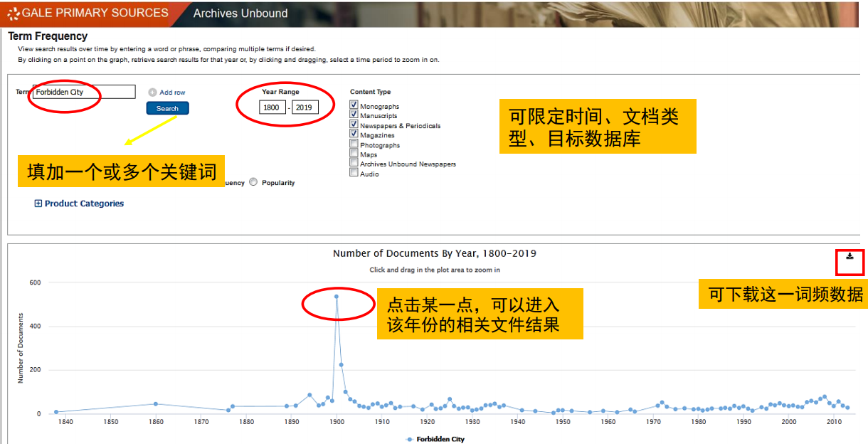The width and height of the screenshot is (868, 444).
Task: Enable the Maps content type
Action: coord(354,154)
